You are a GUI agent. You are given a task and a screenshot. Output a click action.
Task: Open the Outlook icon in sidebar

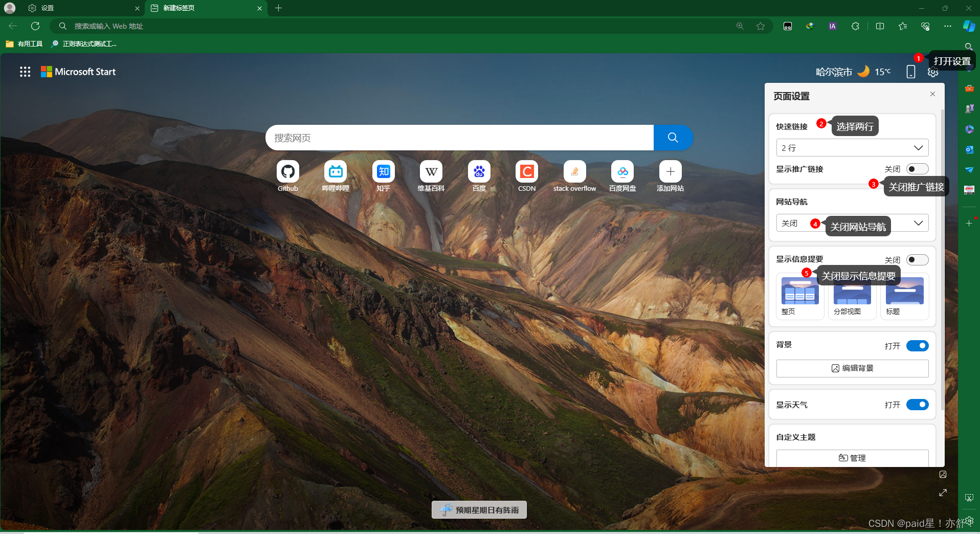click(969, 149)
